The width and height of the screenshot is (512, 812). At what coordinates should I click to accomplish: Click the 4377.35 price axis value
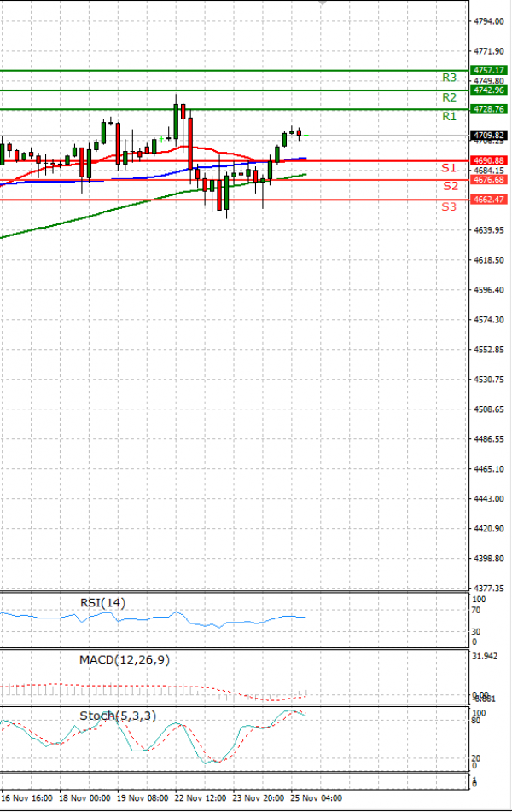pyautogui.click(x=489, y=589)
